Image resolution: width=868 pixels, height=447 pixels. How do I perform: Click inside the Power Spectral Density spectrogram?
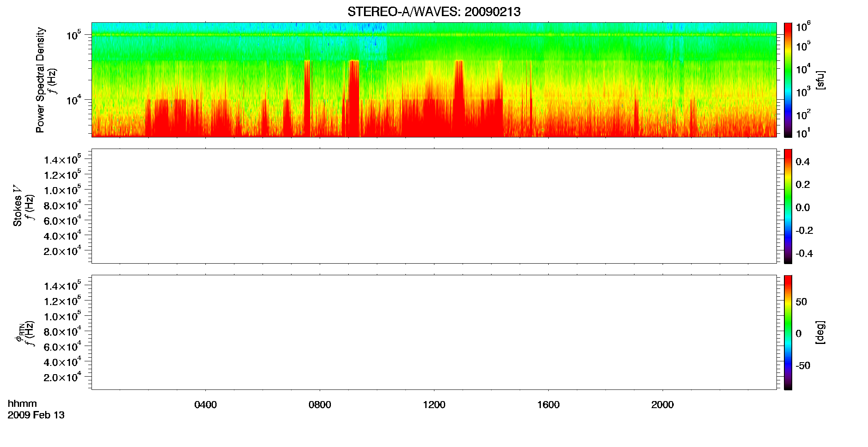pos(434,79)
